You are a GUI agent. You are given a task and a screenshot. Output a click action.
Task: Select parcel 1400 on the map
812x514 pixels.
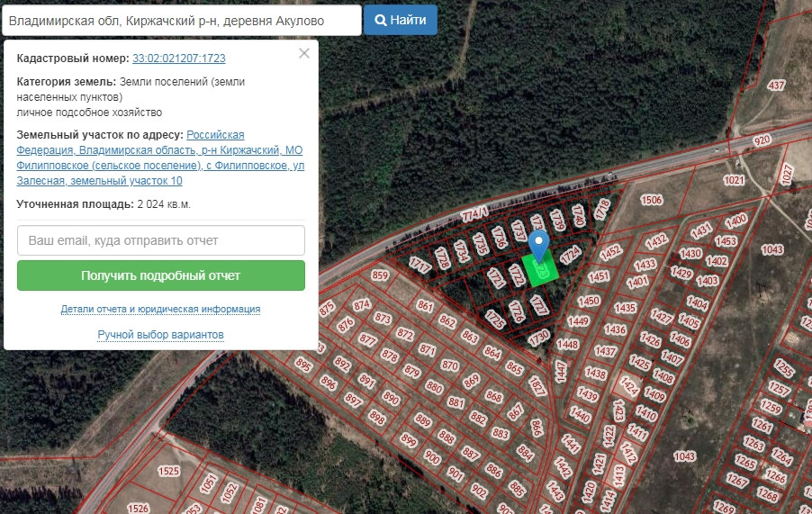(735, 221)
